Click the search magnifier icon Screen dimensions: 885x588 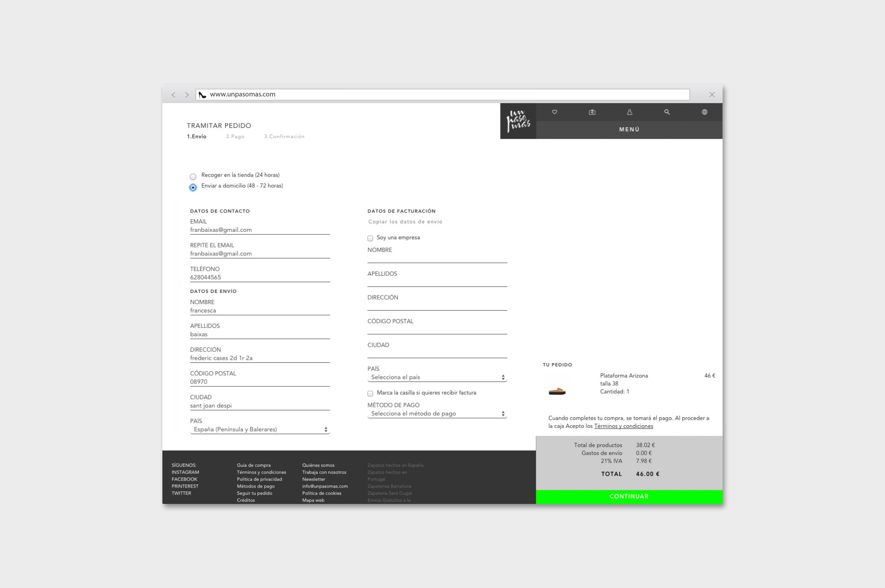pos(667,112)
